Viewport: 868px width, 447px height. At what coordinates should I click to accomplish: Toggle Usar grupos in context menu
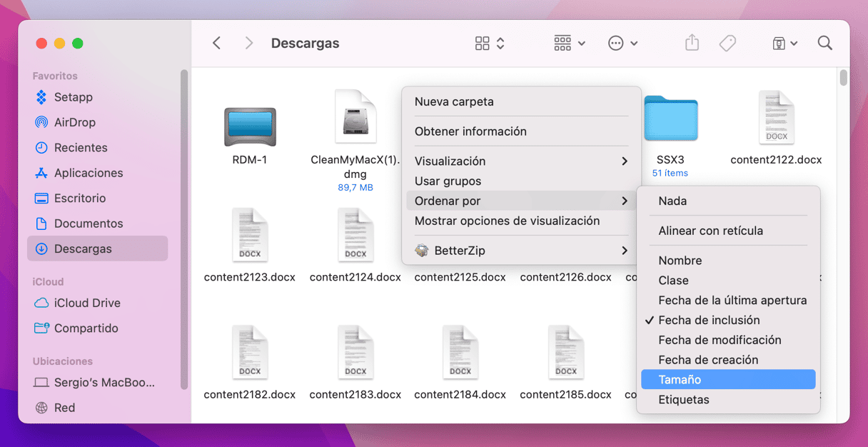[448, 181]
